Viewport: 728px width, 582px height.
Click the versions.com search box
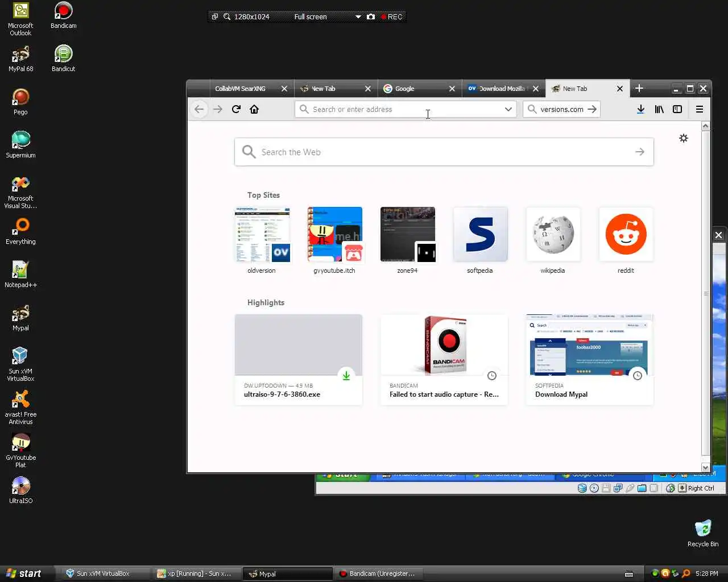coord(561,109)
